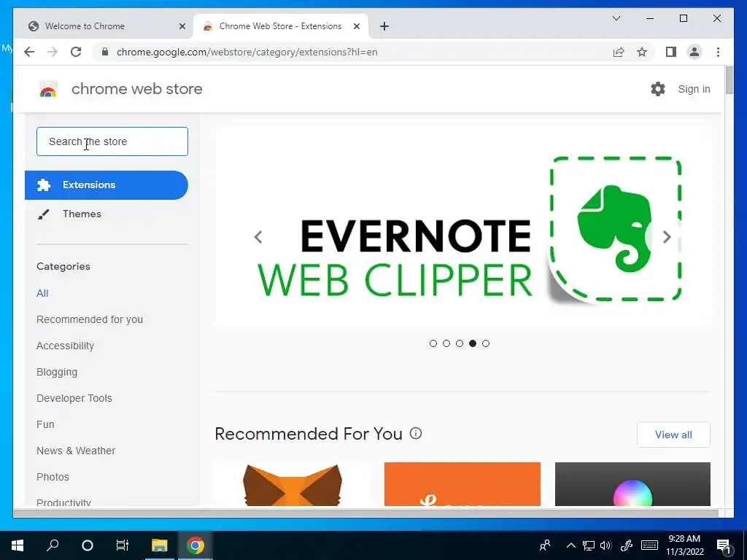Open Recommended for you category
The image size is (747, 560).
[90, 319]
